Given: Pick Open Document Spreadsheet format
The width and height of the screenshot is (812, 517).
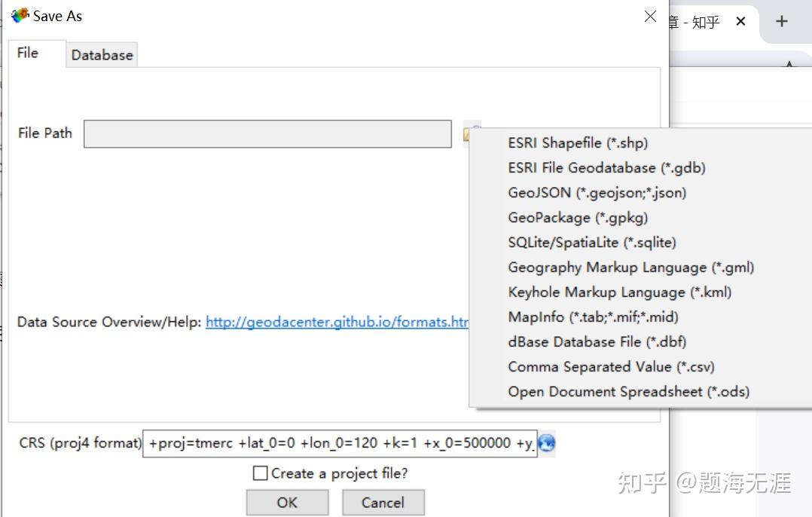Looking at the screenshot, I should coord(626,391).
